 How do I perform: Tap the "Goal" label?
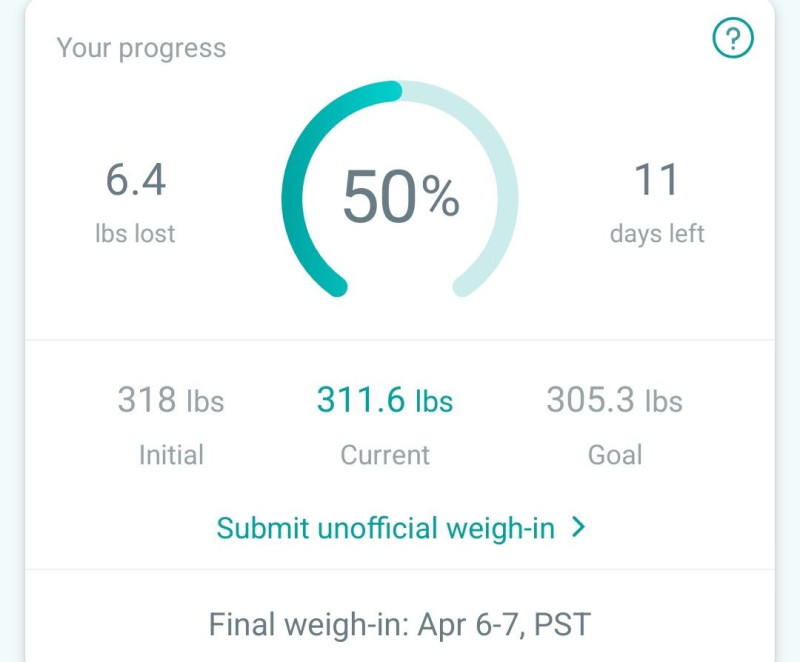[x=615, y=455]
